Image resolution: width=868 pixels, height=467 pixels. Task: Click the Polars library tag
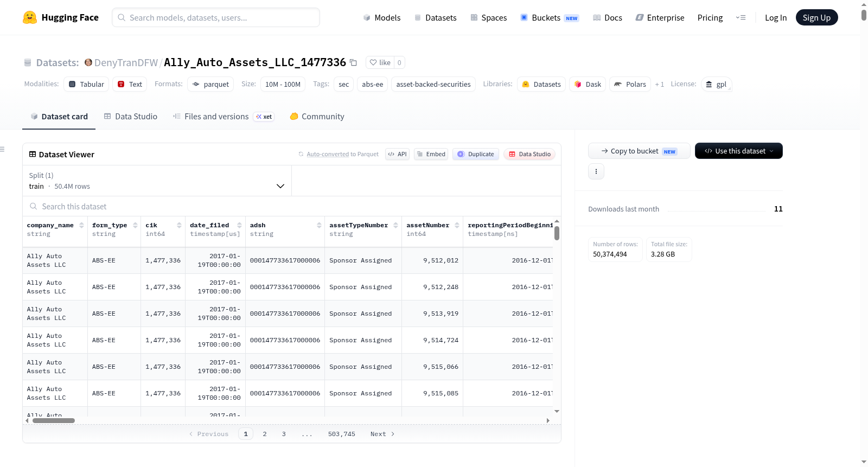pos(630,84)
